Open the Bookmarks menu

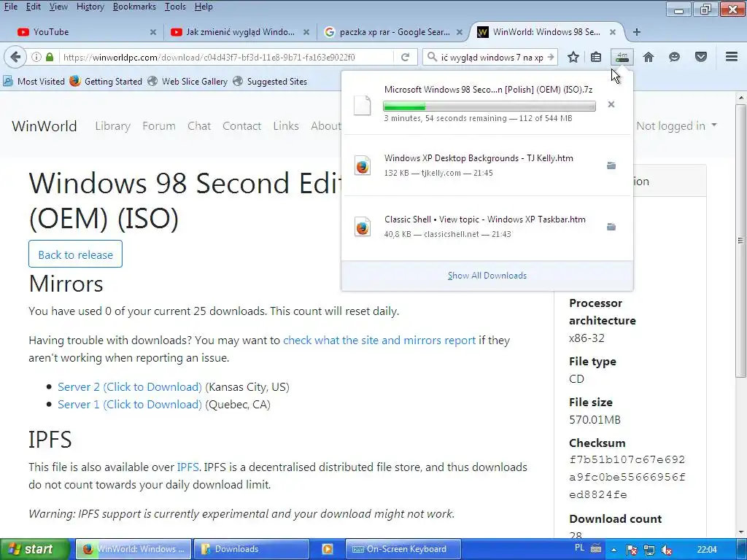(x=134, y=7)
